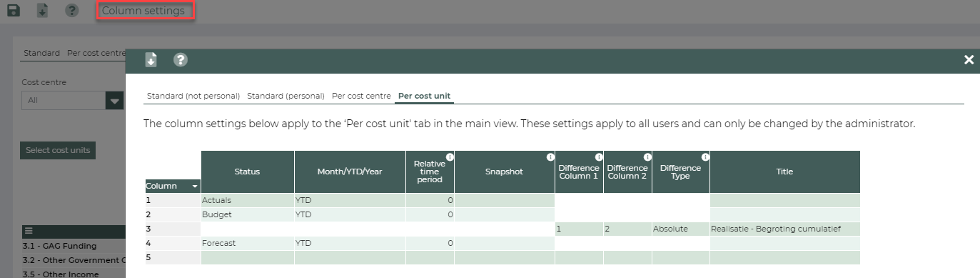
Task: Close the column settings dialog
Action: tap(969, 60)
